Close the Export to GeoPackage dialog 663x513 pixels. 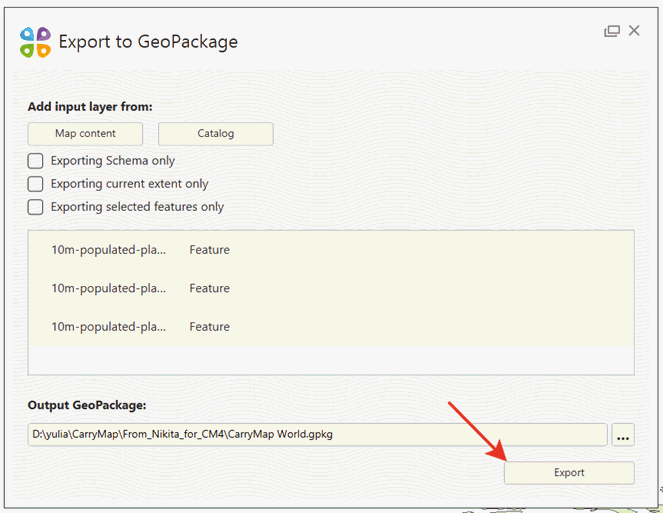[634, 30]
